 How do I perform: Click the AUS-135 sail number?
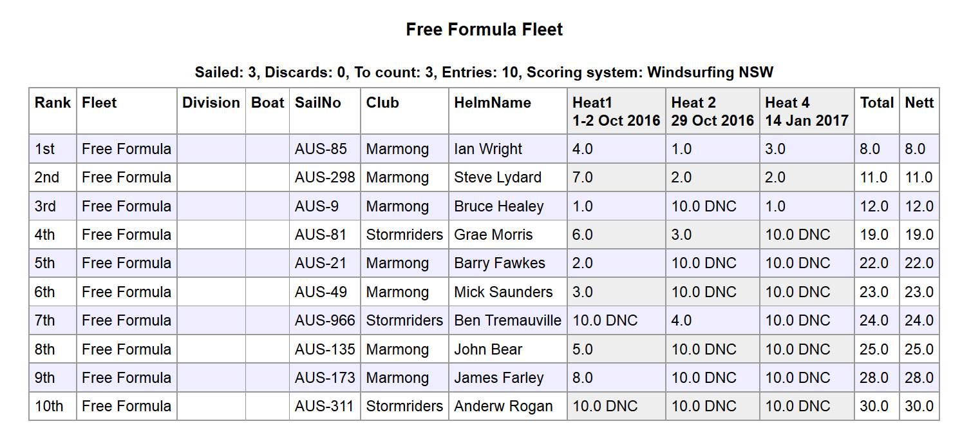point(325,349)
